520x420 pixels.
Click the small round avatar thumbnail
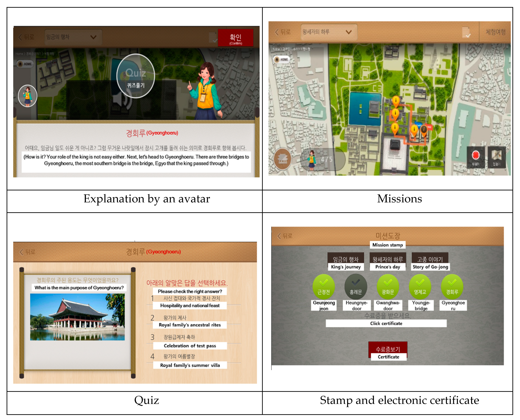28,96
